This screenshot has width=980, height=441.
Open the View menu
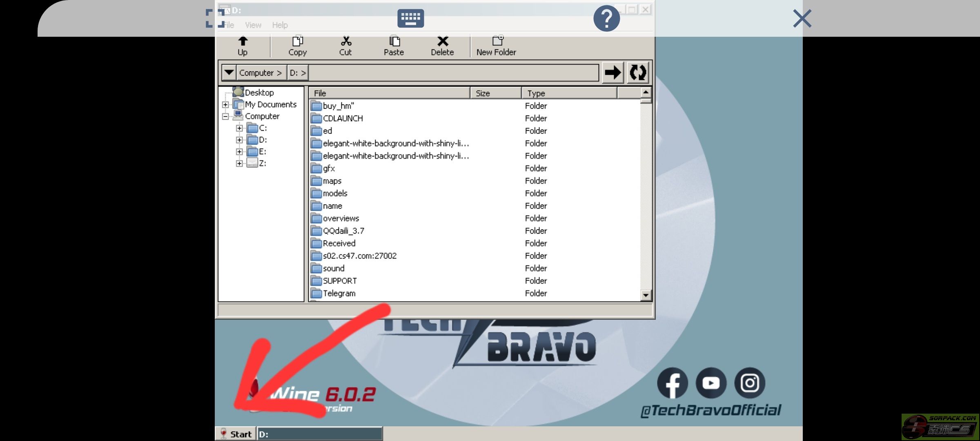tap(253, 25)
